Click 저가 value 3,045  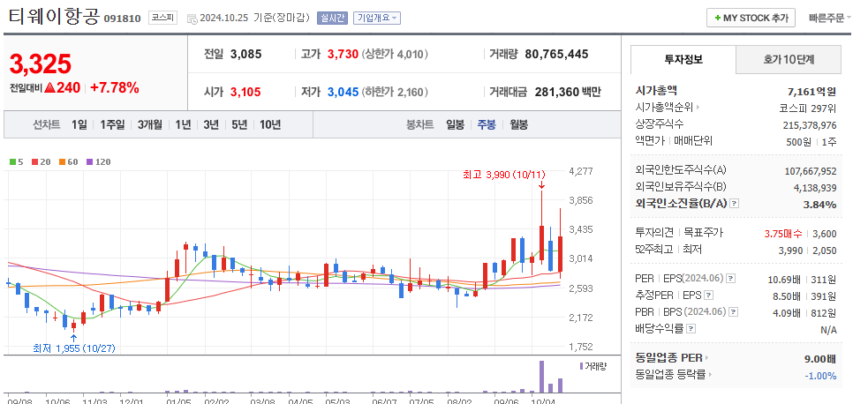(x=343, y=92)
